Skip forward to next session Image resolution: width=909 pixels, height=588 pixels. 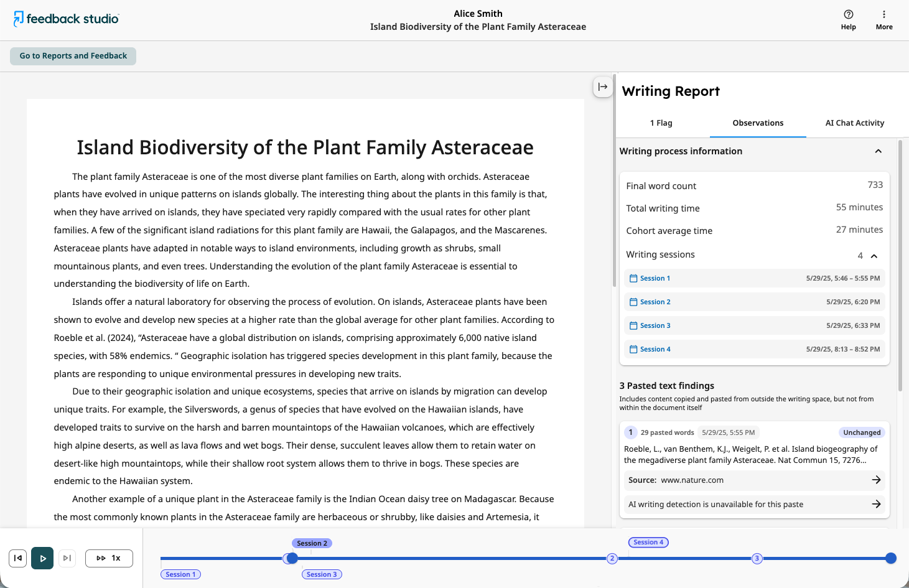(x=67, y=558)
